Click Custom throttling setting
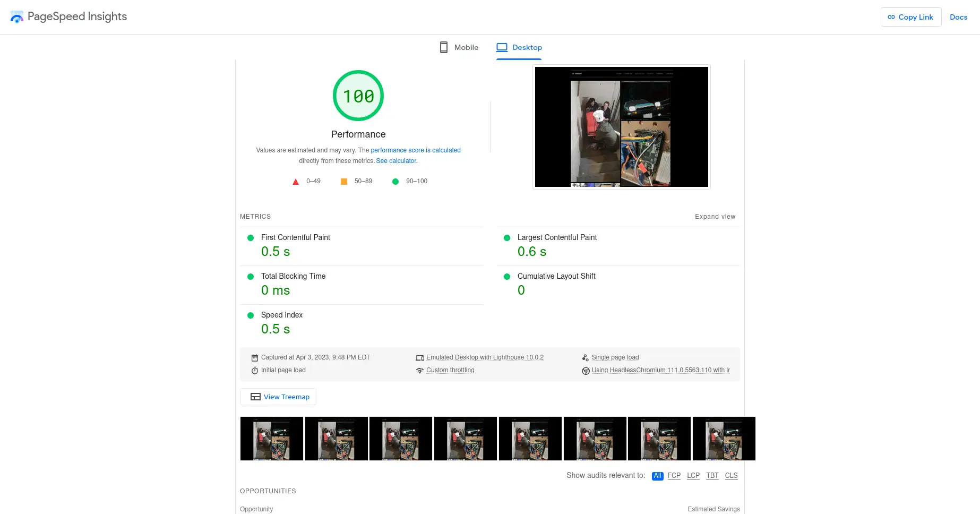Image resolution: width=980 pixels, height=514 pixels. click(450, 370)
